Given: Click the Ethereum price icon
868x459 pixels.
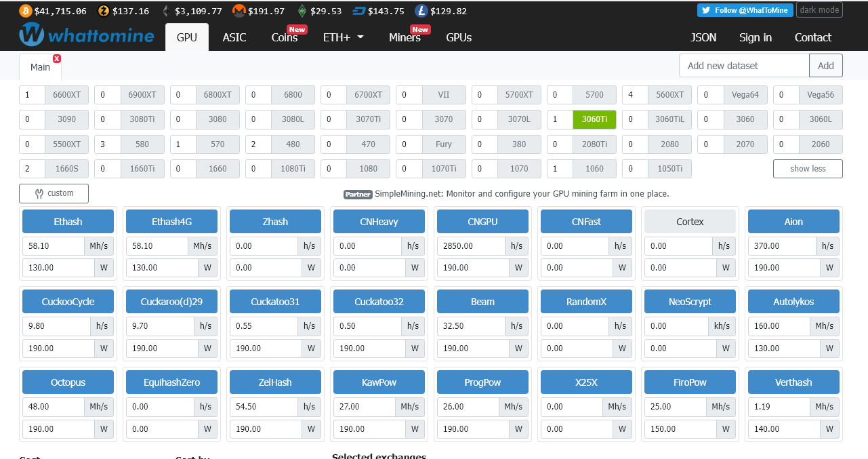Looking at the screenshot, I should point(167,11).
